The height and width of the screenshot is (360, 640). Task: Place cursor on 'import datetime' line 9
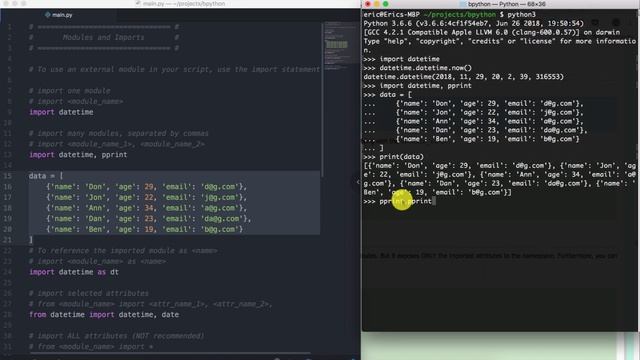coord(61,112)
